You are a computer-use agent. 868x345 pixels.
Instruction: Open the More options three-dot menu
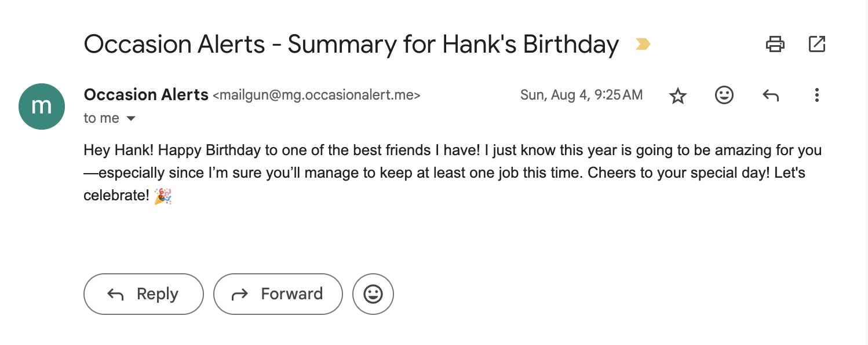coord(816,95)
